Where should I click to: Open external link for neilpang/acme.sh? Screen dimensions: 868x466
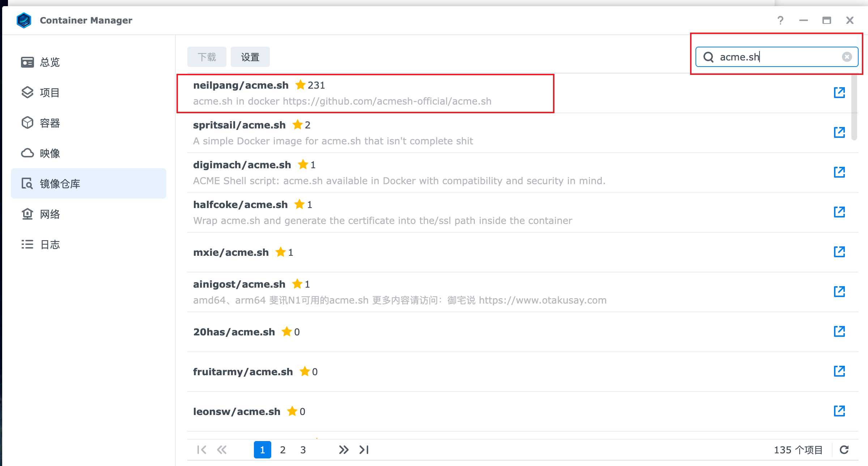click(839, 93)
